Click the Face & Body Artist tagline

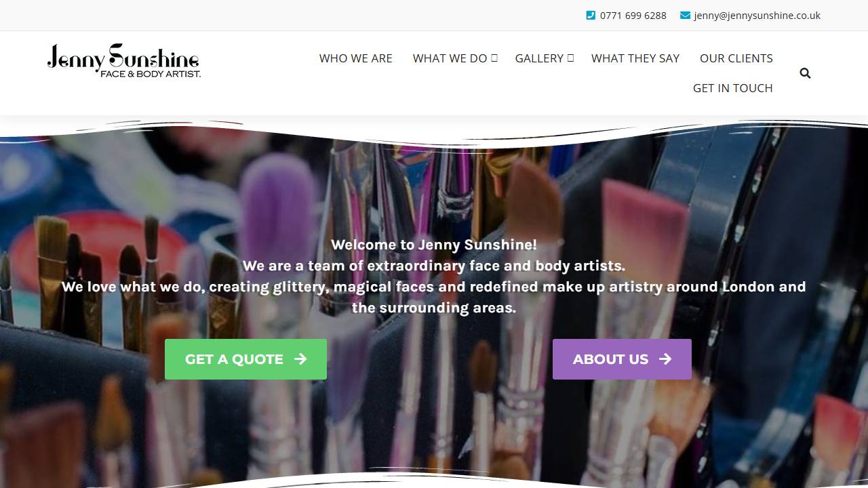coord(151,73)
